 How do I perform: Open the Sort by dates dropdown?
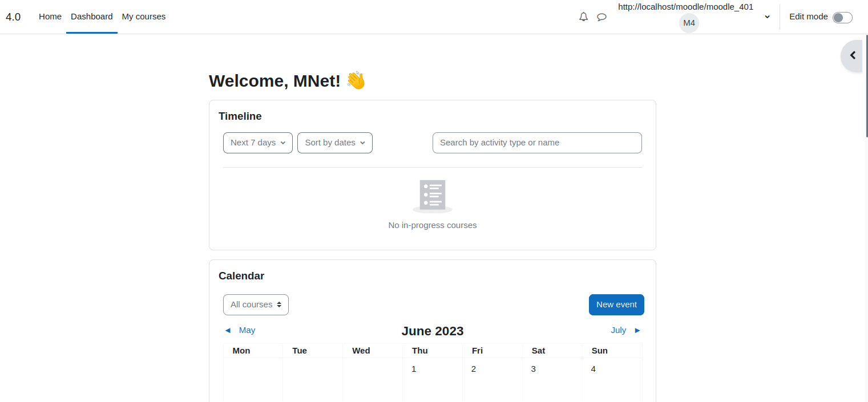(335, 143)
